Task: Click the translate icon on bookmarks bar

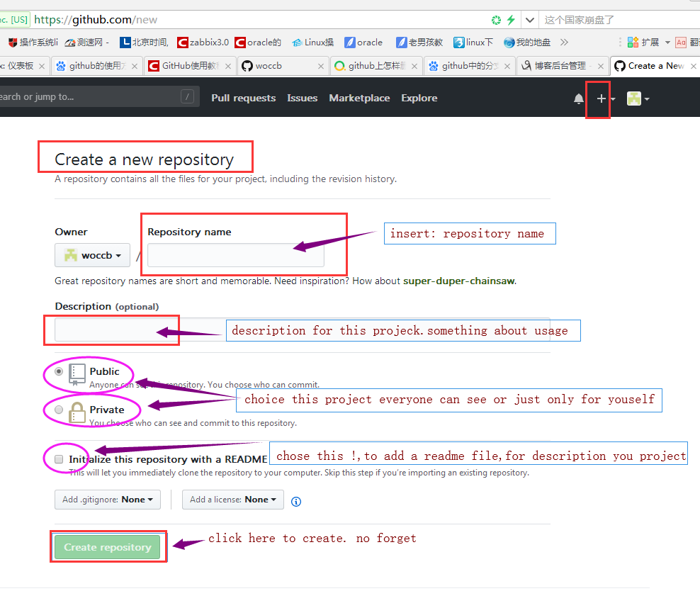Action: pos(681,43)
